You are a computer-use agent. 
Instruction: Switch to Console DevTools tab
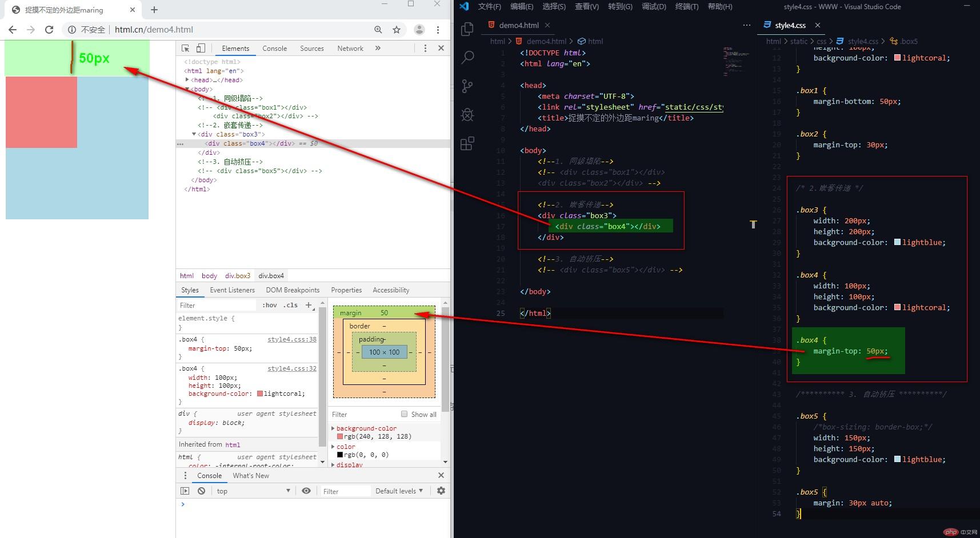pyautogui.click(x=274, y=49)
